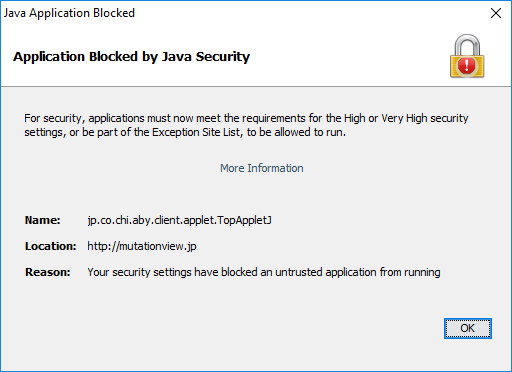Click the 'High or Very High security' phrase

click(406, 118)
